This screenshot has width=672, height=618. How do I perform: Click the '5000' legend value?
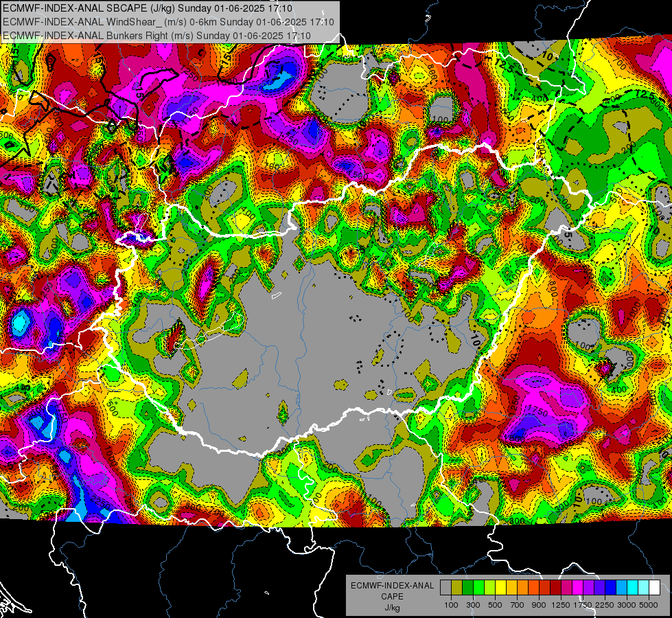click(649, 605)
